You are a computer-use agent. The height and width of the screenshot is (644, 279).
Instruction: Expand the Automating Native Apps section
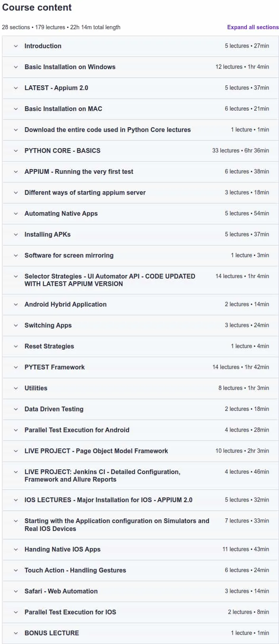pyautogui.click(x=140, y=214)
